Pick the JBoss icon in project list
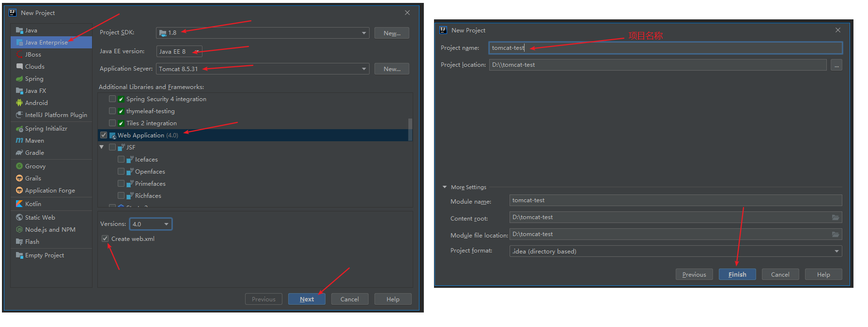The image size is (868, 327). [19, 55]
